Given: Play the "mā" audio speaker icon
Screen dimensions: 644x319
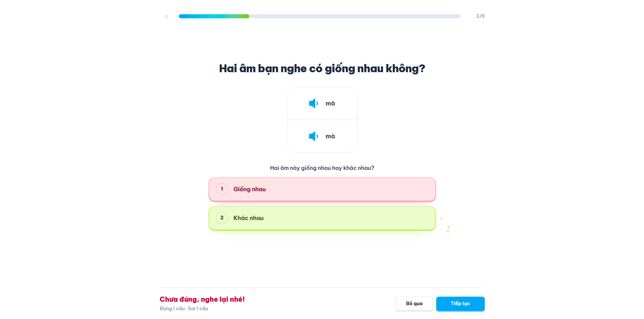Looking at the screenshot, I should pos(313,103).
